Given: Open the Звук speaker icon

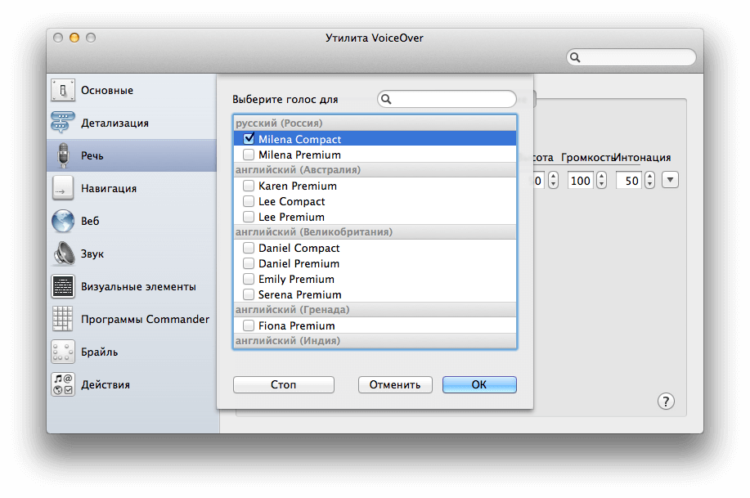Looking at the screenshot, I should click(64, 253).
